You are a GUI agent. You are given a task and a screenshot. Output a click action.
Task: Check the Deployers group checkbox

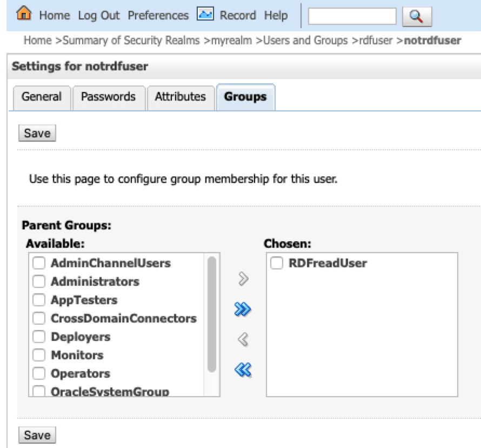(x=39, y=337)
